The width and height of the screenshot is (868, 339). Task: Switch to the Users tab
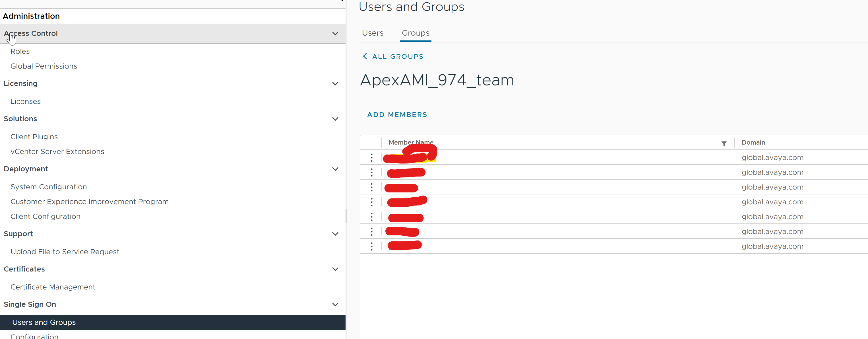click(x=373, y=33)
